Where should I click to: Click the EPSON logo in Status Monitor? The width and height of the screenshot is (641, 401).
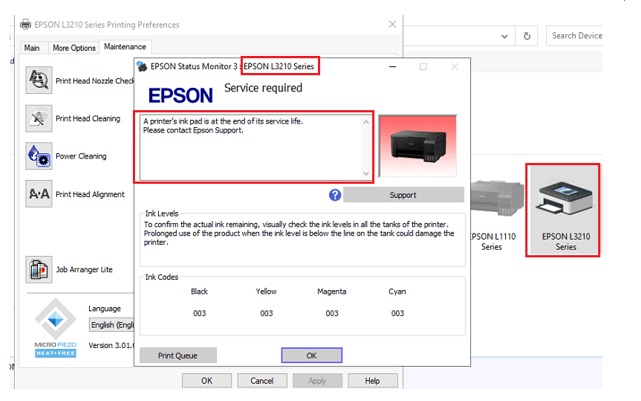tap(180, 96)
